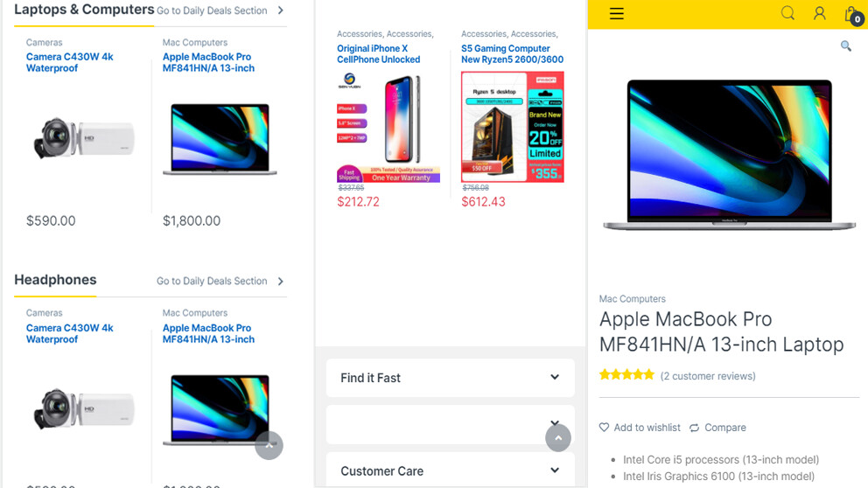Screen dimensions: 868x488
Task: Expand the unlabeled collapsed footer section
Action: coord(555,422)
